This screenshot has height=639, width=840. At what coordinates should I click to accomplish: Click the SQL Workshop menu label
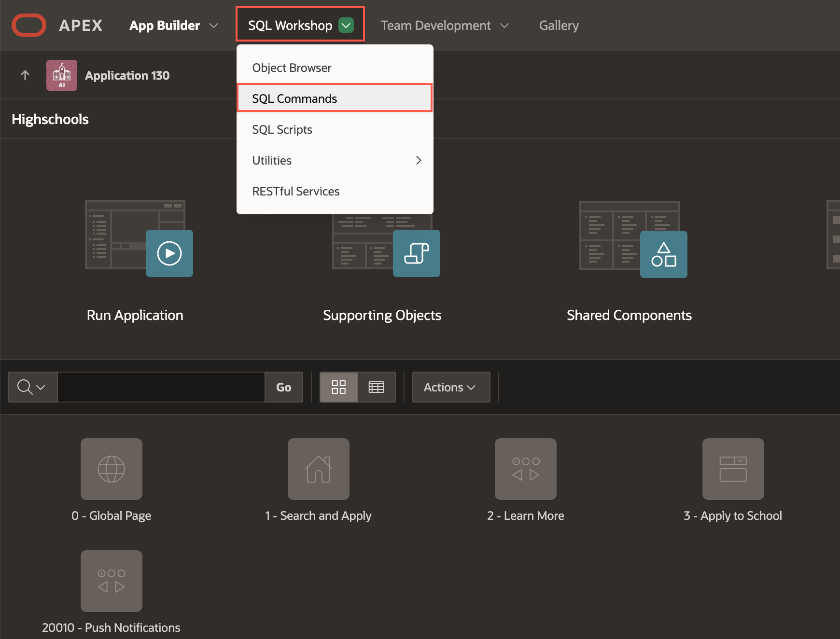(290, 25)
